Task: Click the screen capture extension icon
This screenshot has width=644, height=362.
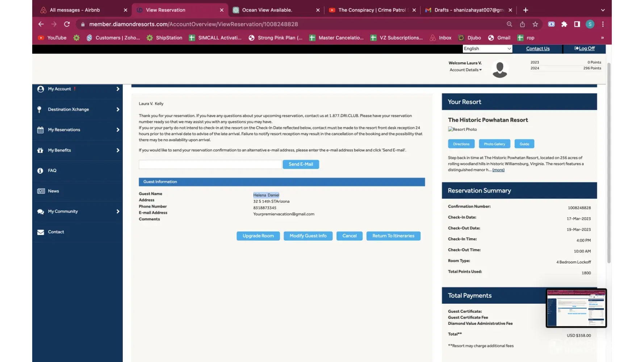Action: coord(551,24)
